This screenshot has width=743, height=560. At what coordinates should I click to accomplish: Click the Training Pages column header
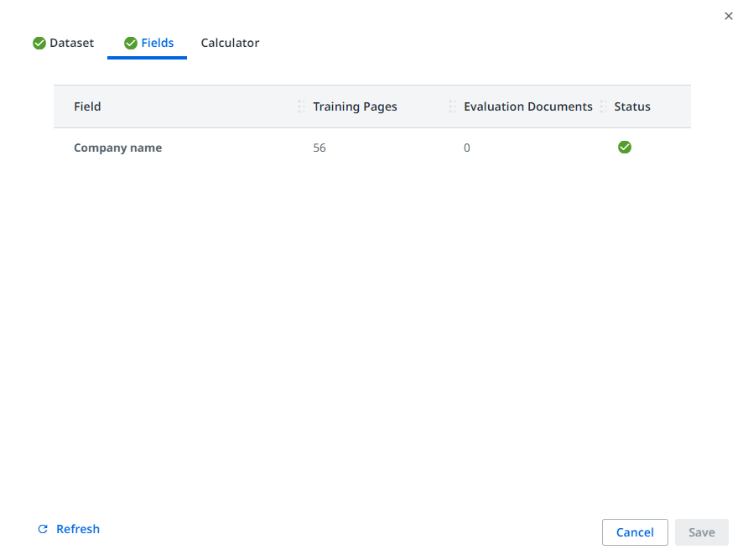(355, 106)
